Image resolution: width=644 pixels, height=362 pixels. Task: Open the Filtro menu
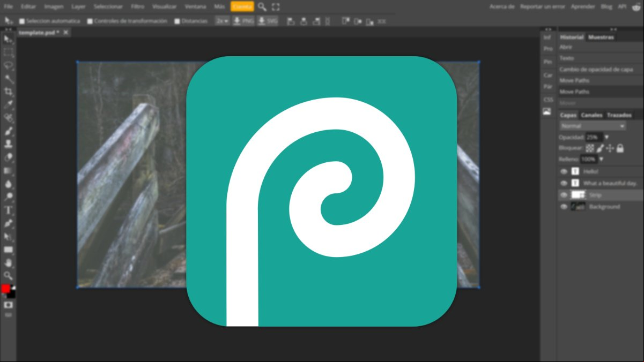[138, 6]
